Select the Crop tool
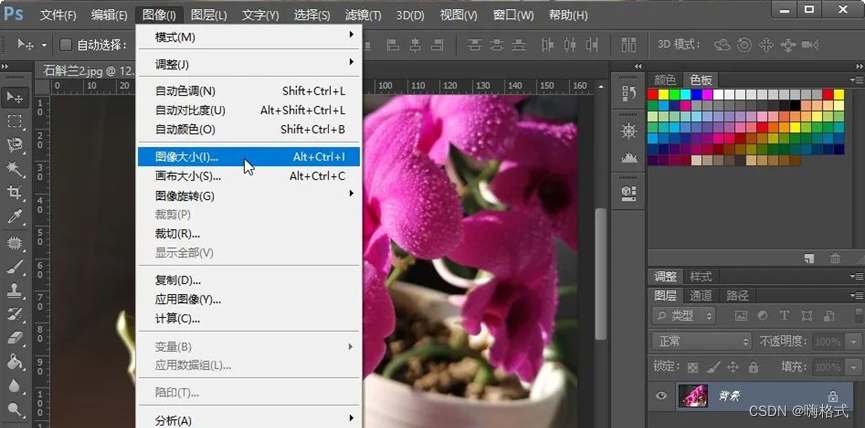The width and height of the screenshot is (865, 428). [15, 192]
